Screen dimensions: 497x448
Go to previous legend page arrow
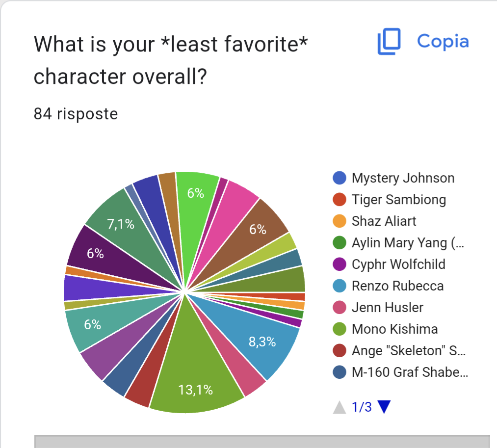(339, 407)
